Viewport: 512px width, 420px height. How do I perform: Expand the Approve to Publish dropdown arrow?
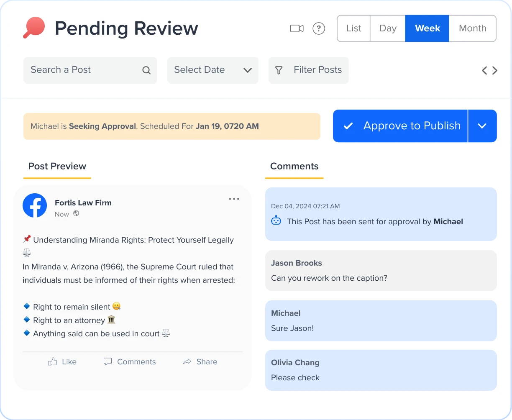point(482,126)
